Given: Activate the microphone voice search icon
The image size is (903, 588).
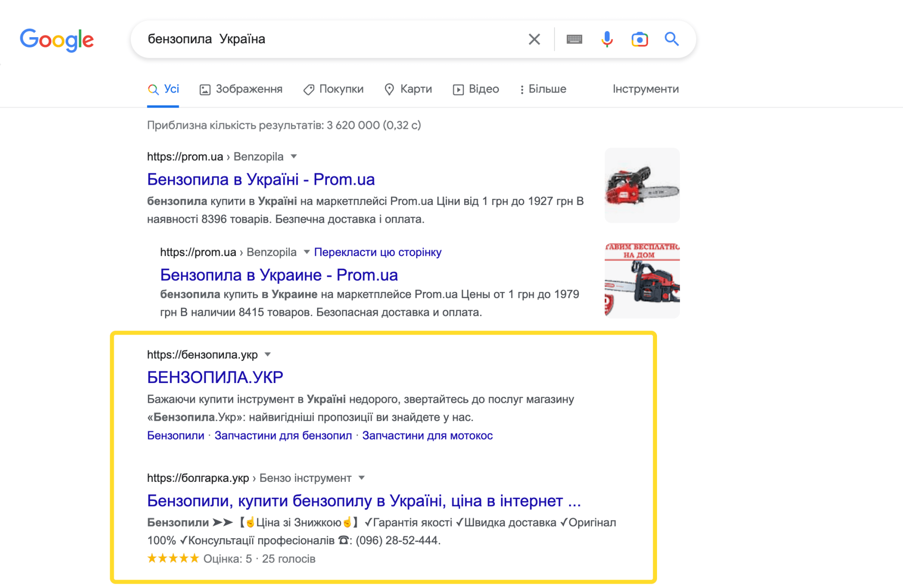Looking at the screenshot, I should [607, 39].
